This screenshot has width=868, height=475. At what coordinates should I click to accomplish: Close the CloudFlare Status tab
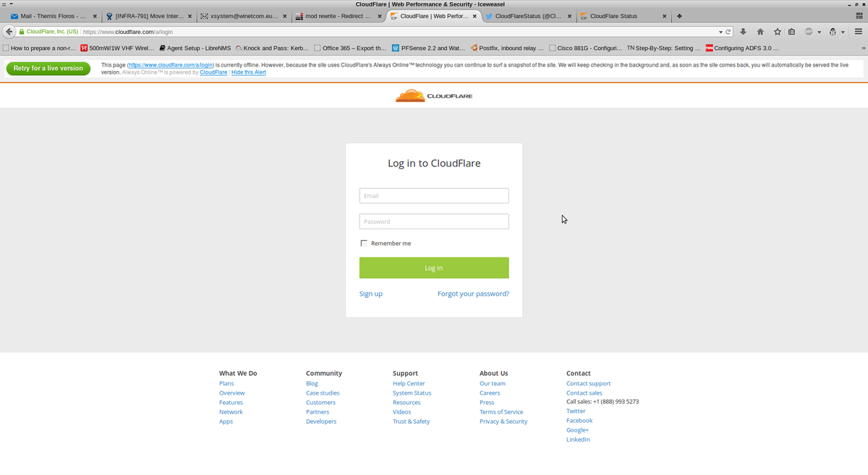tap(664, 16)
